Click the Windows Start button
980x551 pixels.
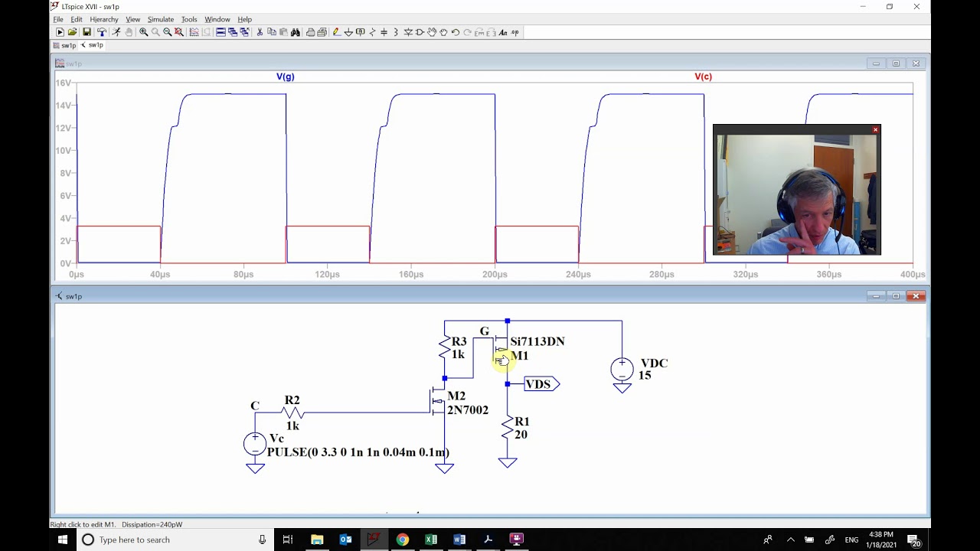pyautogui.click(x=63, y=540)
